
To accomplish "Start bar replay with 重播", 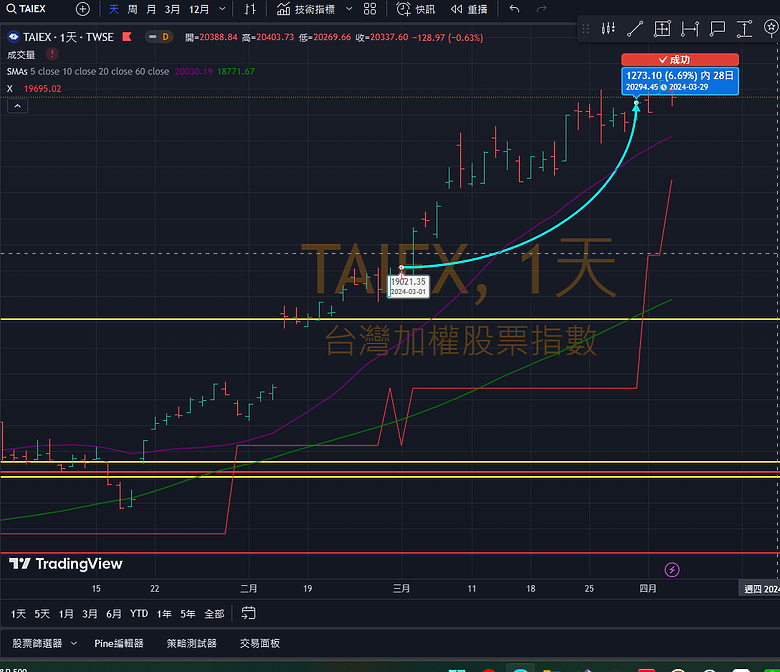I will 469,9.
